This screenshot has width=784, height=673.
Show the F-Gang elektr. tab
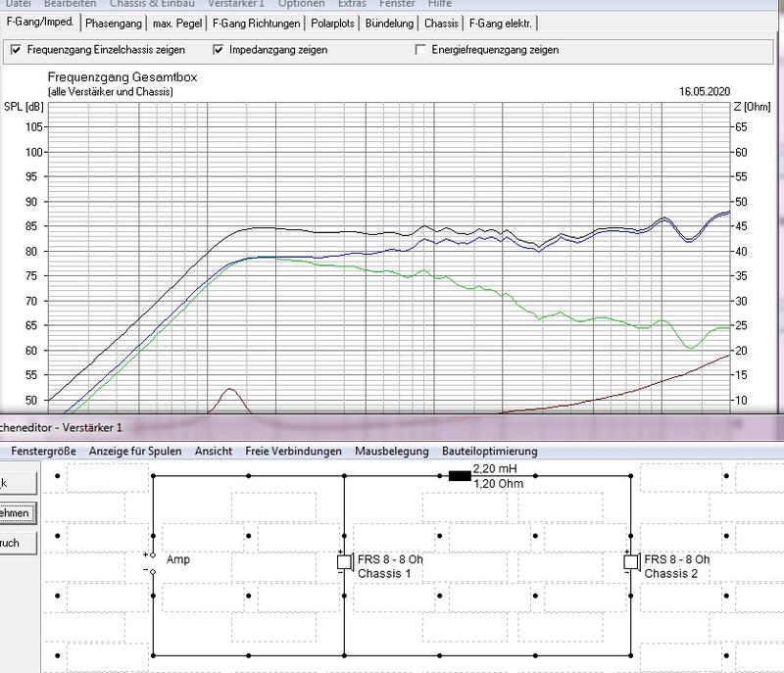[x=501, y=23]
